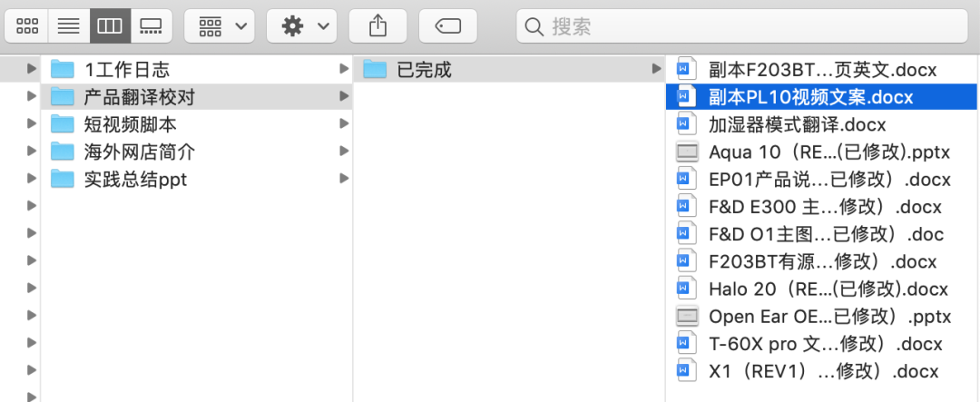
Task: Expand arrow right of 已完成
Action: click(656, 69)
